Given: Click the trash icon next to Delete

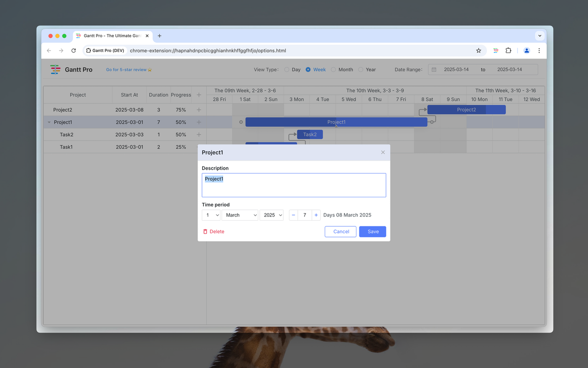Looking at the screenshot, I should pyautogui.click(x=205, y=231).
